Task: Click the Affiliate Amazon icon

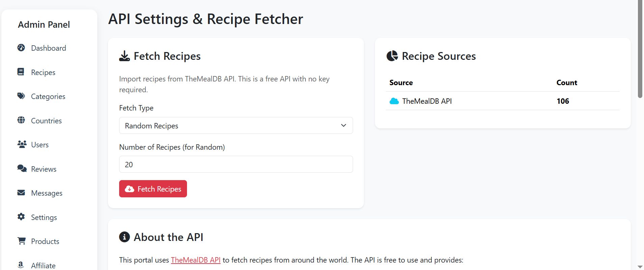Action: click(x=21, y=265)
